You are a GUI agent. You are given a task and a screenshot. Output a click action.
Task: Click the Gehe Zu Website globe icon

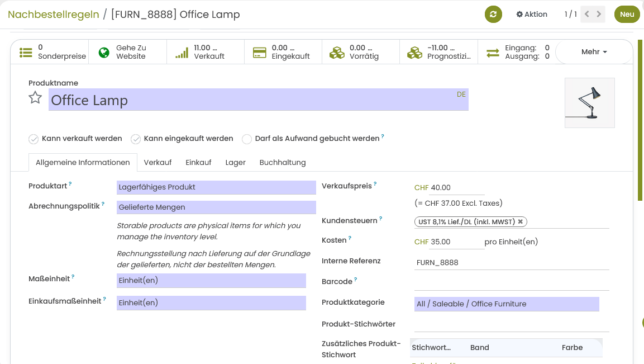pyautogui.click(x=104, y=52)
